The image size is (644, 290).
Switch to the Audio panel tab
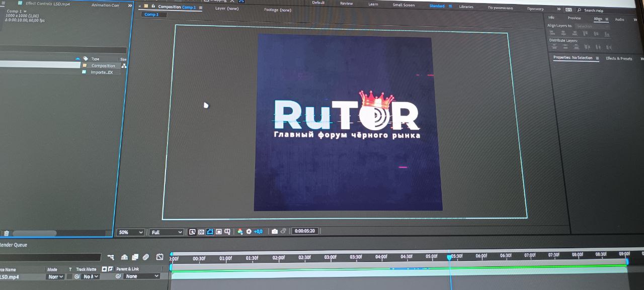coord(619,19)
